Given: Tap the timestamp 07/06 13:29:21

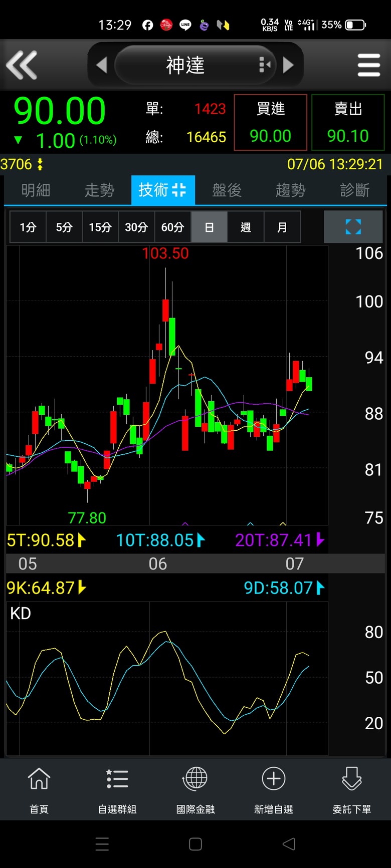Looking at the screenshot, I should [335, 164].
